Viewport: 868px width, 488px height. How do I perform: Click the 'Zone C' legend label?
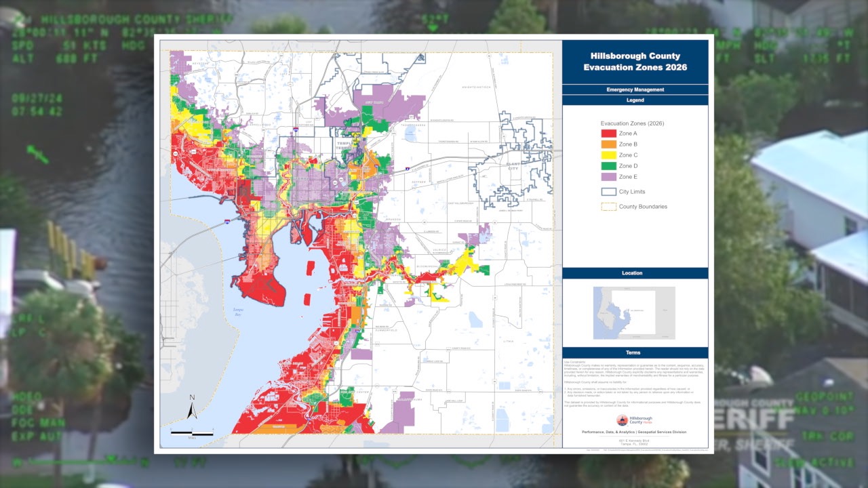[628, 155]
